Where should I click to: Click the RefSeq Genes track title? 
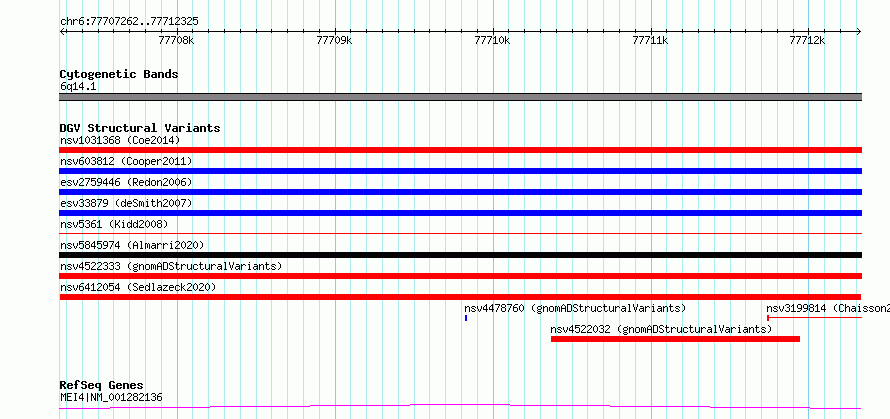point(101,386)
